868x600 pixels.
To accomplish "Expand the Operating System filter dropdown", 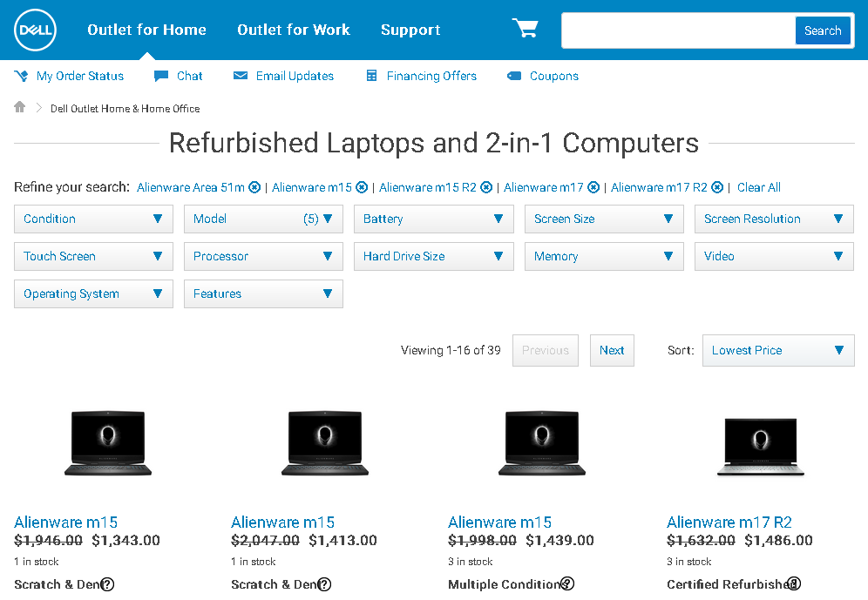I will (93, 293).
